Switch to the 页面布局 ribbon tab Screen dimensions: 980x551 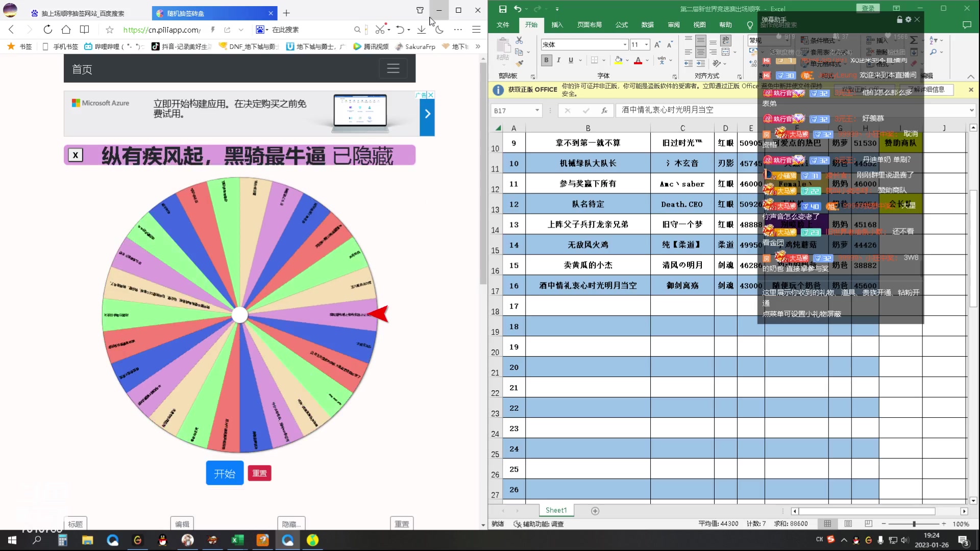tap(590, 25)
